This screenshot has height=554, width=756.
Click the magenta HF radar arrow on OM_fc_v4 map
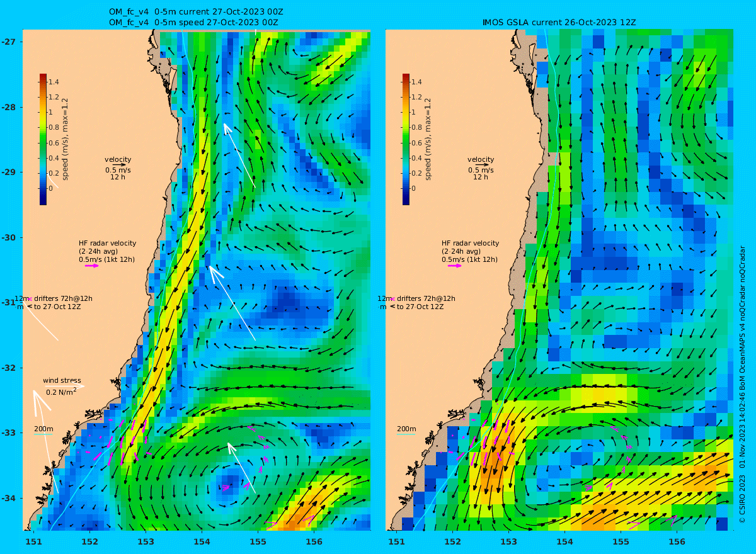pyautogui.click(x=92, y=266)
